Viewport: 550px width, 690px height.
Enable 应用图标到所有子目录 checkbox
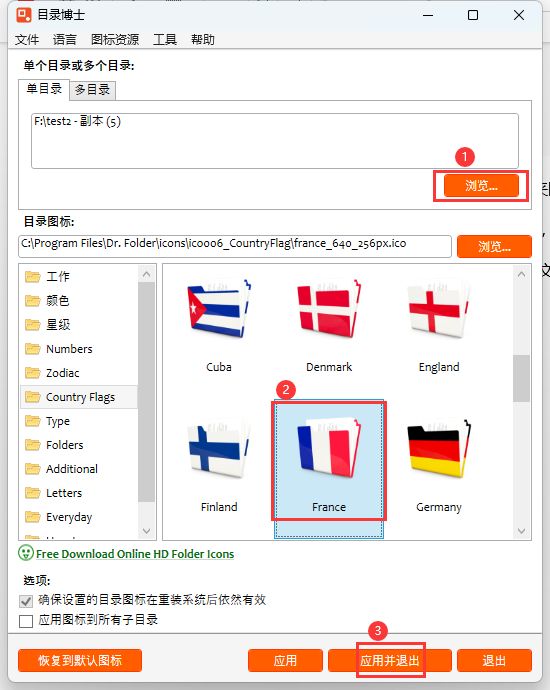(x=26, y=621)
